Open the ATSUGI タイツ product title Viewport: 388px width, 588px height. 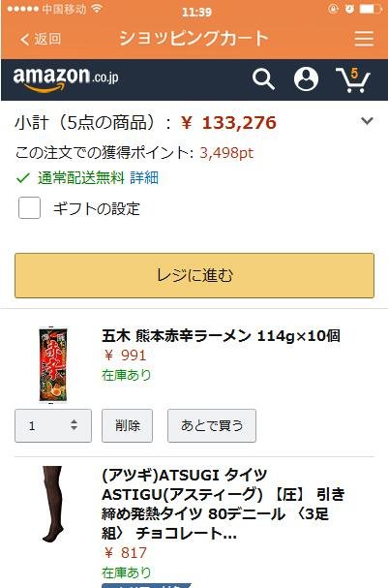(224, 505)
